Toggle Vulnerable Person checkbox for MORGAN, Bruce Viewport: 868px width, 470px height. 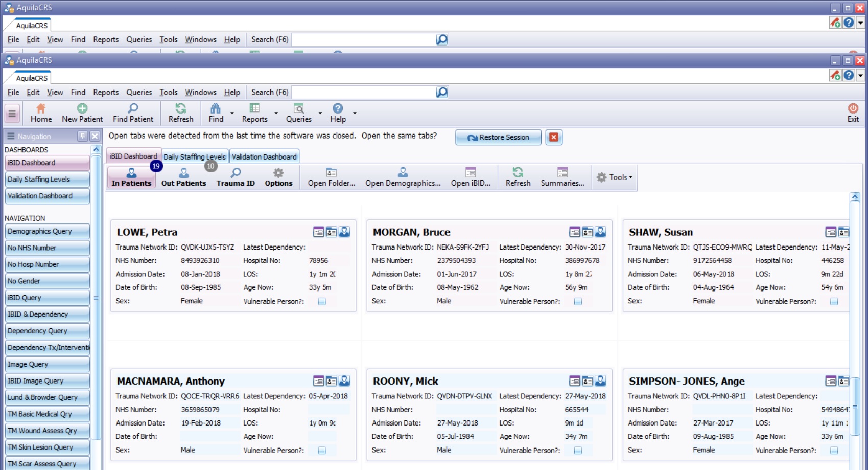(578, 302)
